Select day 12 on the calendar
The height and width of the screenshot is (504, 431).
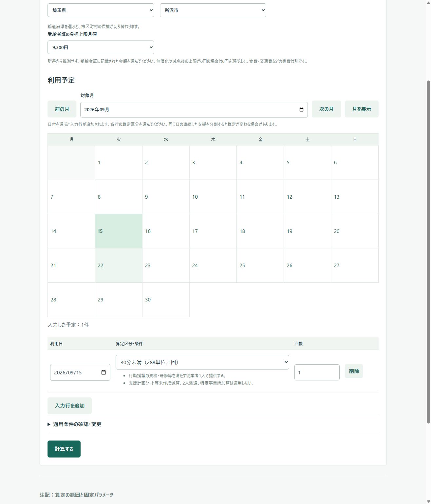point(307,197)
